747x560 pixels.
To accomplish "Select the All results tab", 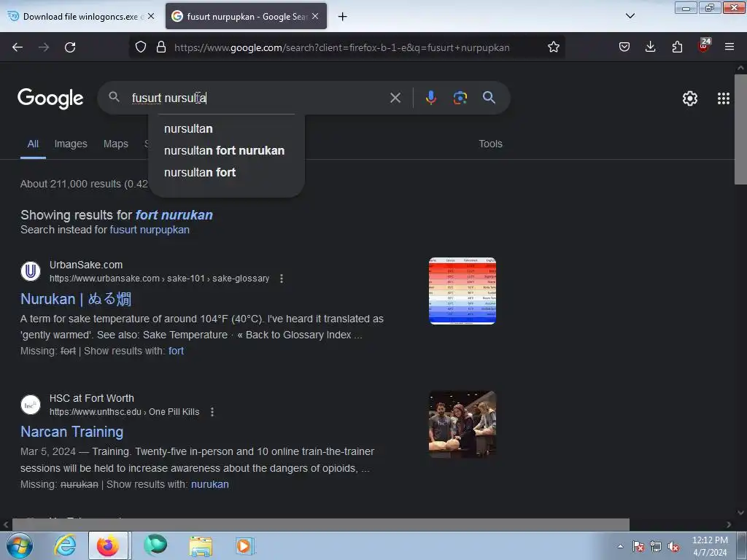I will (x=33, y=144).
